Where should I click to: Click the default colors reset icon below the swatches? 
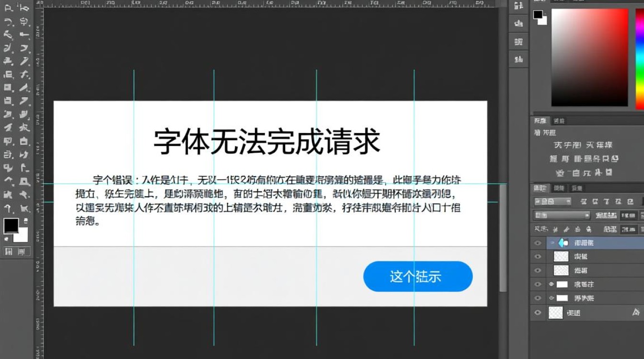(x=7, y=238)
